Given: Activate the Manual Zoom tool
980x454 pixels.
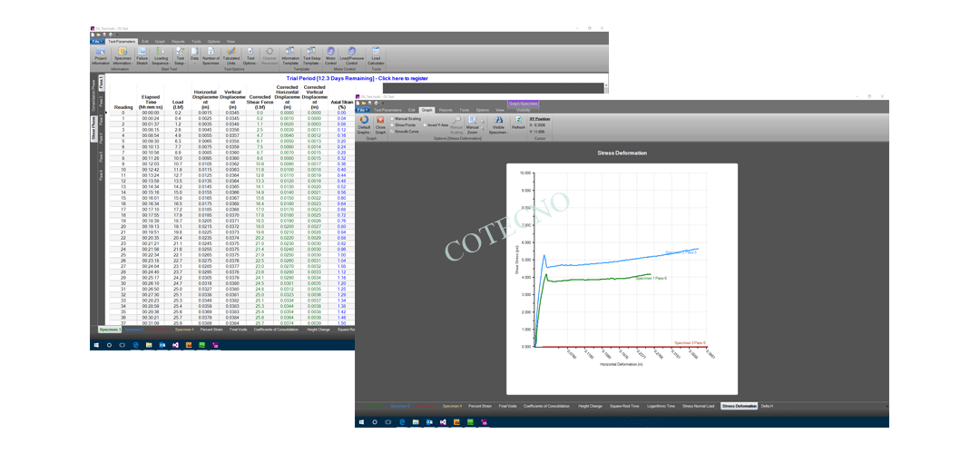Looking at the screenshot, I should 473,124.
